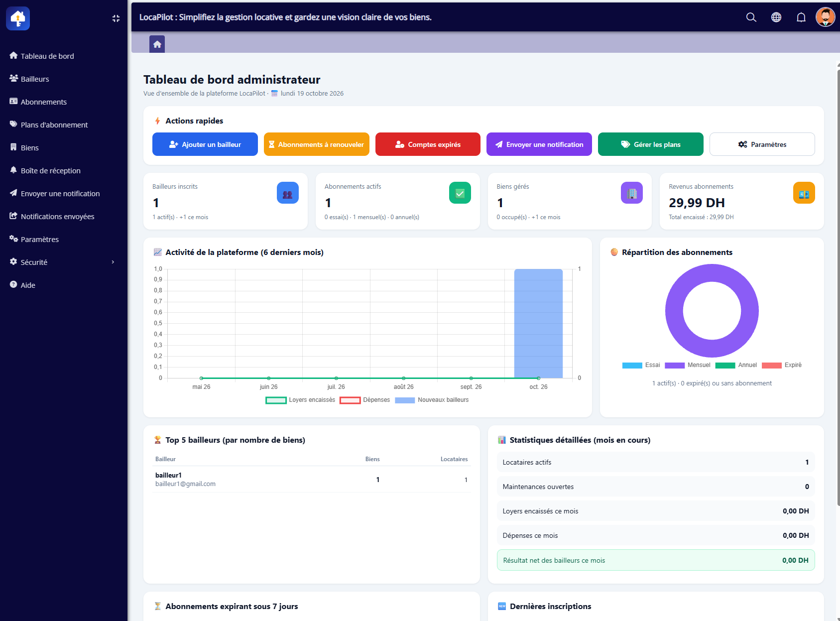Click the Sécurité gear icon in sidebar
This screenshot has width=840, height=621.
pos(13,262)
